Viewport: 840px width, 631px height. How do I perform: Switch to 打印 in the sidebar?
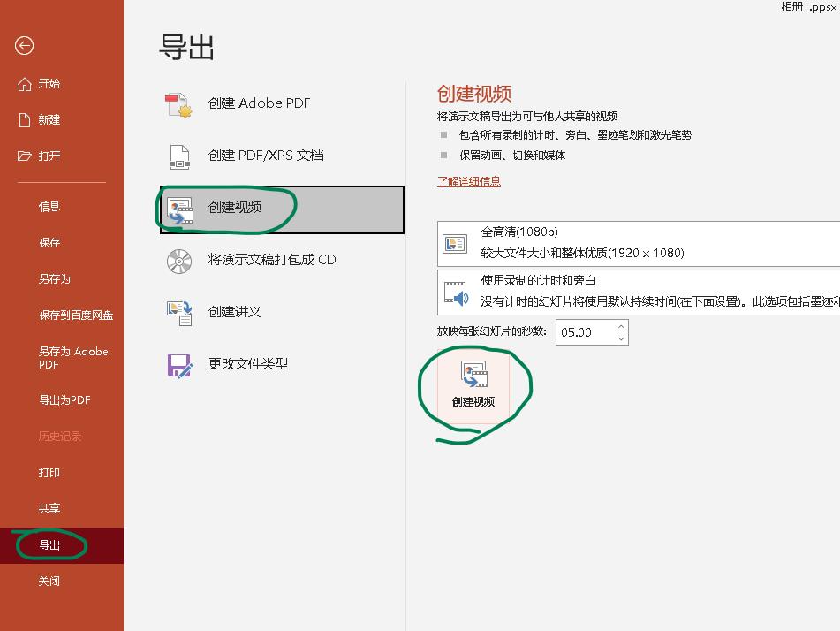tap(49, 473)
